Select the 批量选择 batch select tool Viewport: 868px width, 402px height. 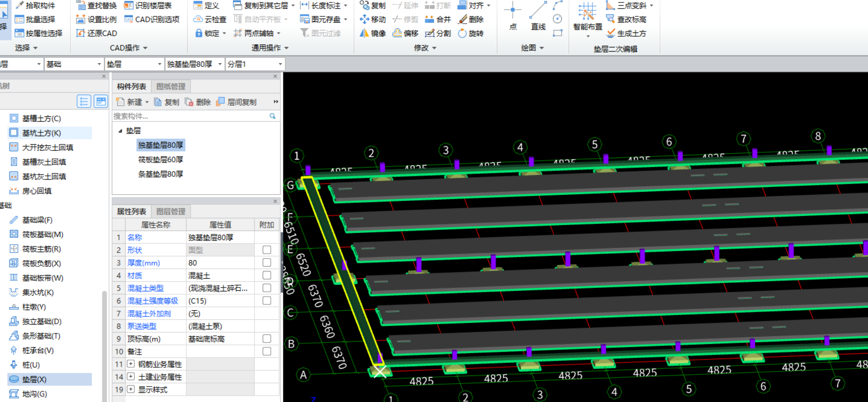point(35,19)
